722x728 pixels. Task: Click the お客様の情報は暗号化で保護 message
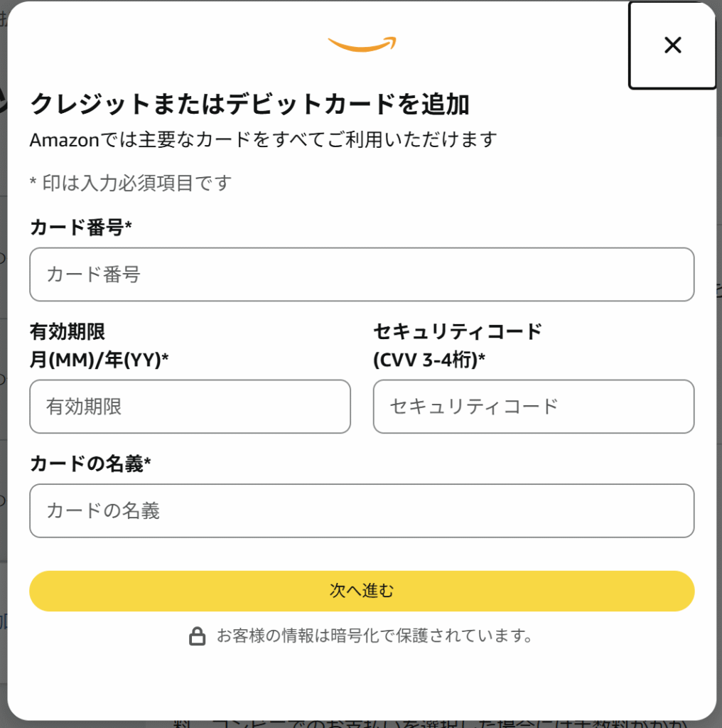pyautogui.click(x=375, y=636)
